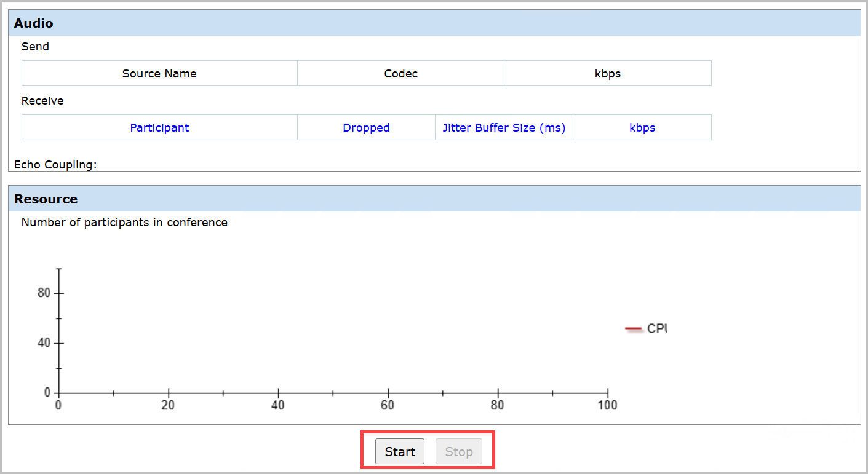The height and width of the screenshot is (474, 868).
Task: Click the Echo Coupling label
Action: [55, 165]
